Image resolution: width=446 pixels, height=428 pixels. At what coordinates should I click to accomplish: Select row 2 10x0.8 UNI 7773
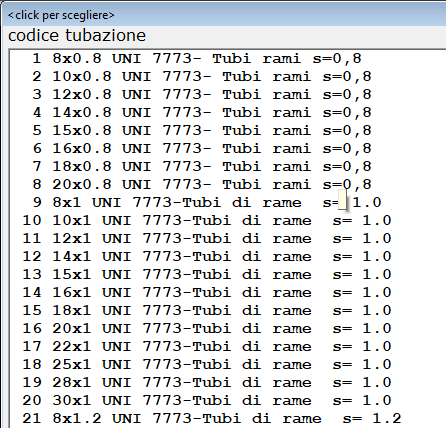click(228, 76)
